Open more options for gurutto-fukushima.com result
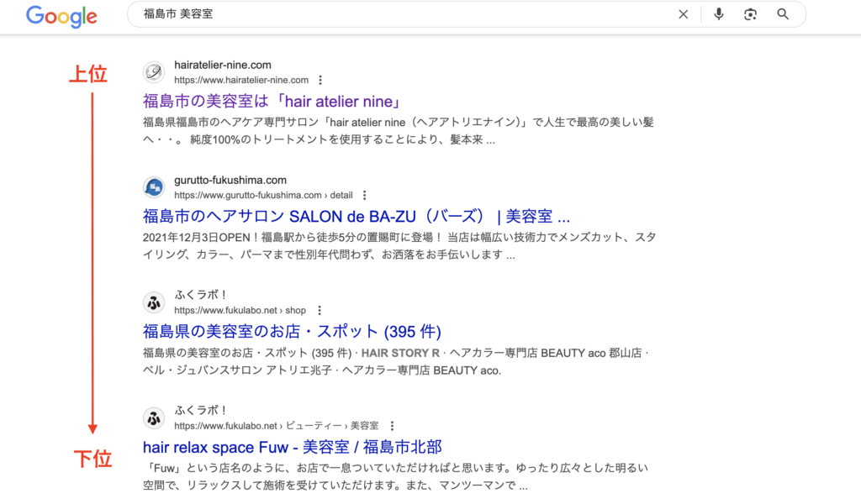Viewport: 861px width, 504px height. pyautogui.click(x=365, y=195)
